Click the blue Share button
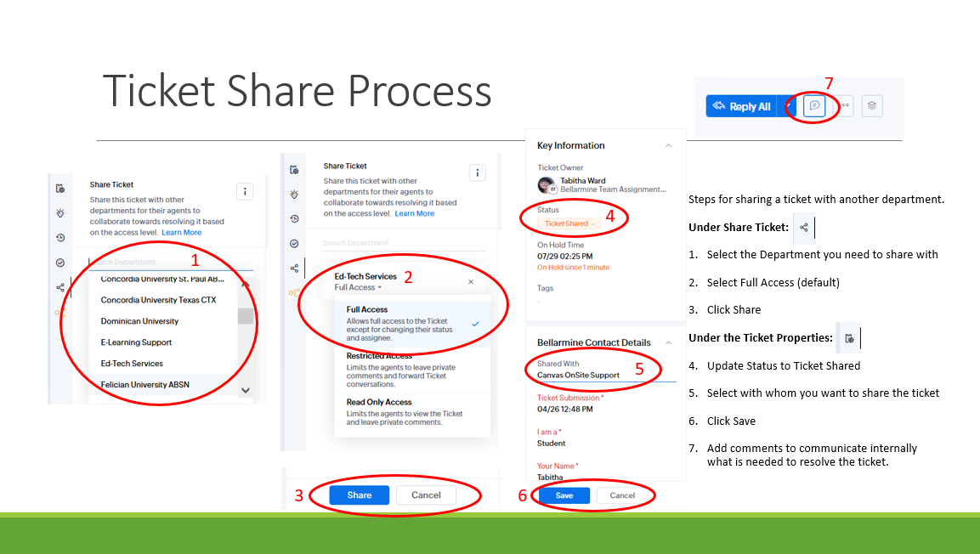Image resolution: width=980 pixels, height=554 pixels. pos(359,495)
